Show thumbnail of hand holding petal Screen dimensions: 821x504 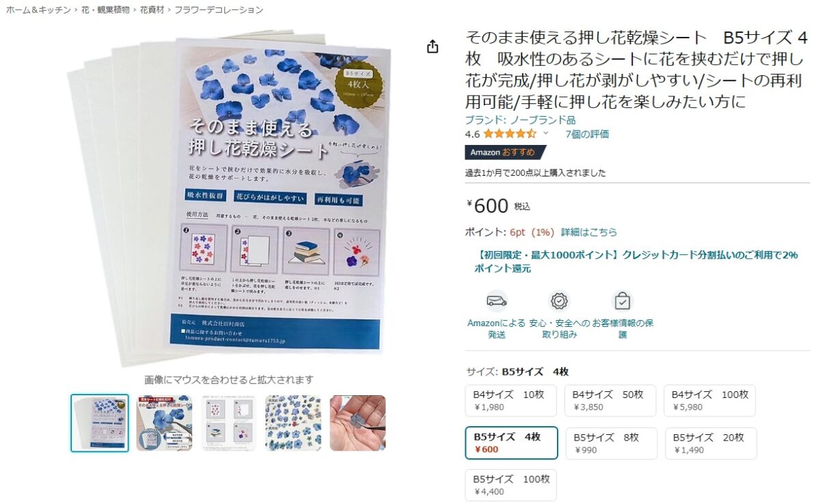click(358, 423)
